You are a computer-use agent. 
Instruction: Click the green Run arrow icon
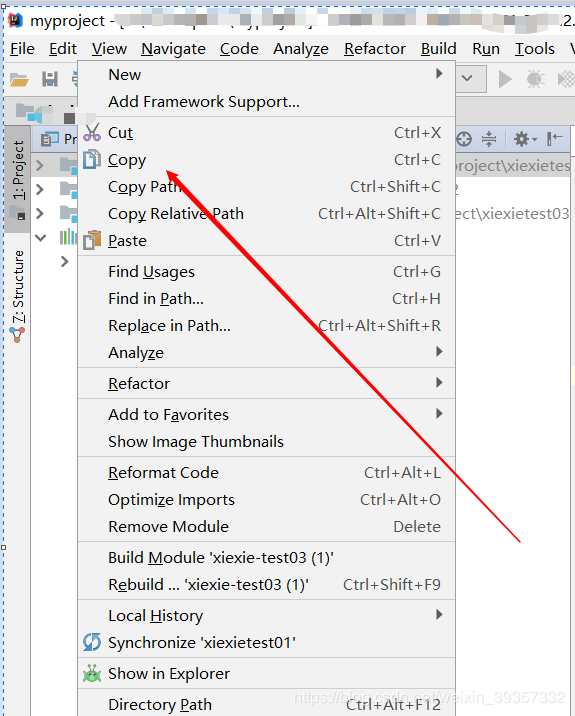505,79
